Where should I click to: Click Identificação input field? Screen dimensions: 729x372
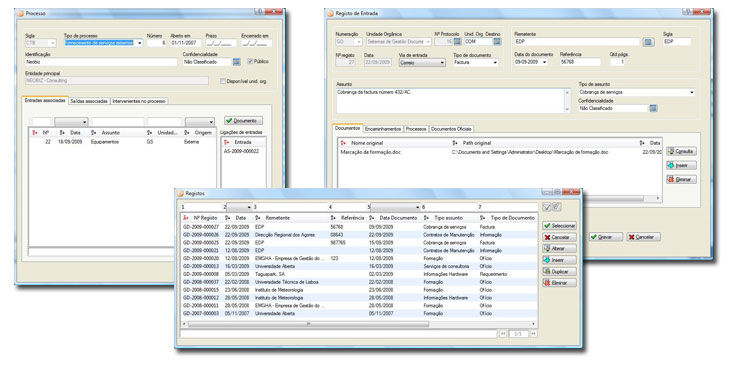(x=101, y=62)
